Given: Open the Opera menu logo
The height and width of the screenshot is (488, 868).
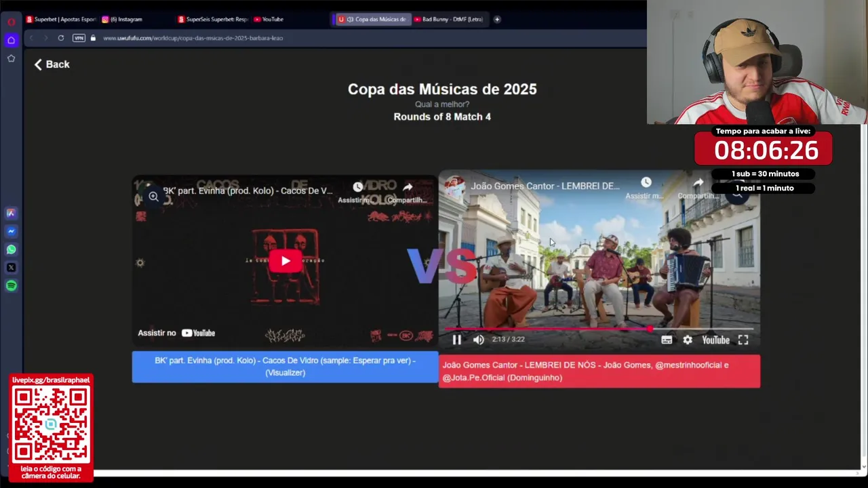Looking at the screenshot, I should pyautogui.click(x=11, y=22).
